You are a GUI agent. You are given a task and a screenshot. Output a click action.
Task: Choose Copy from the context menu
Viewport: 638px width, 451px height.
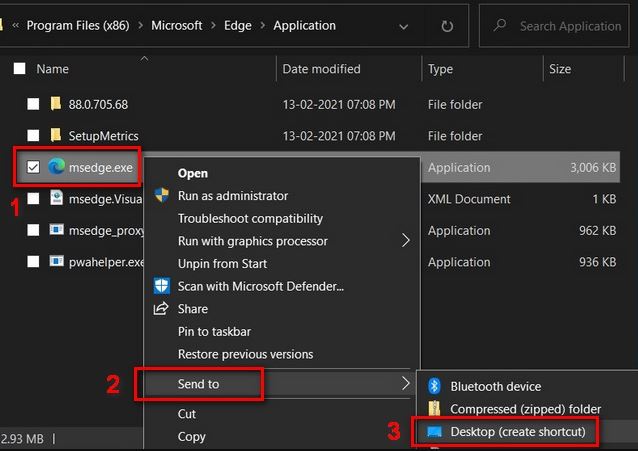pyautogui.click(x=191, y=437)
